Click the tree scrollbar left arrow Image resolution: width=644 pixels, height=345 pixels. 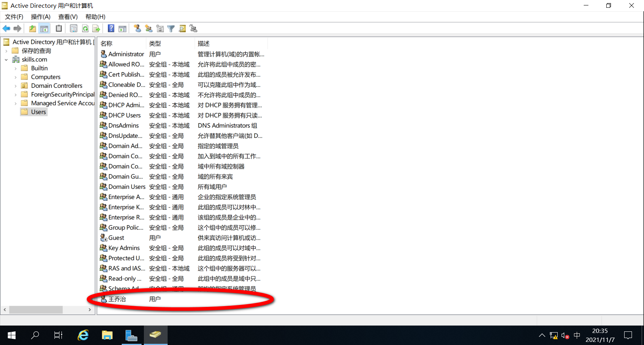point(5,310)
